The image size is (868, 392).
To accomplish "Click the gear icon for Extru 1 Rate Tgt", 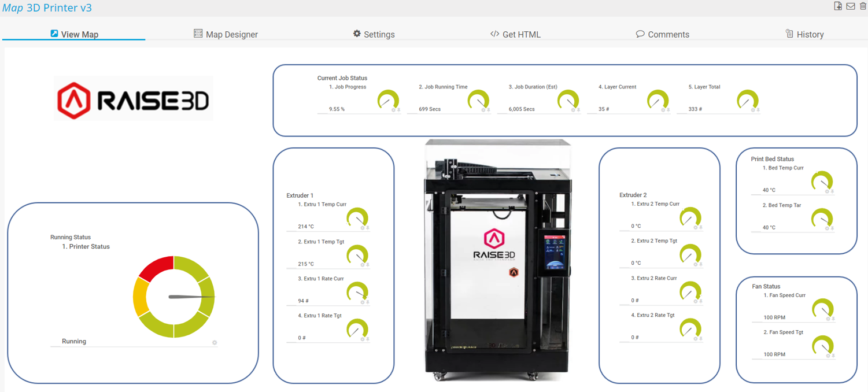I will tap(363, 339).
